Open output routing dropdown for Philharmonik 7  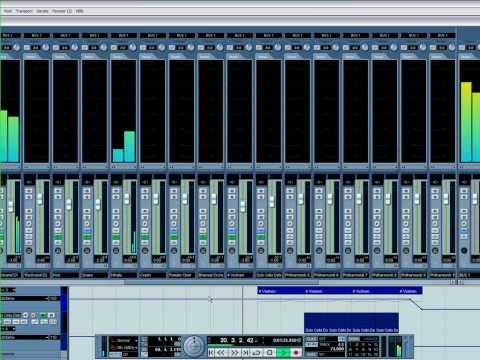point(355,35)
